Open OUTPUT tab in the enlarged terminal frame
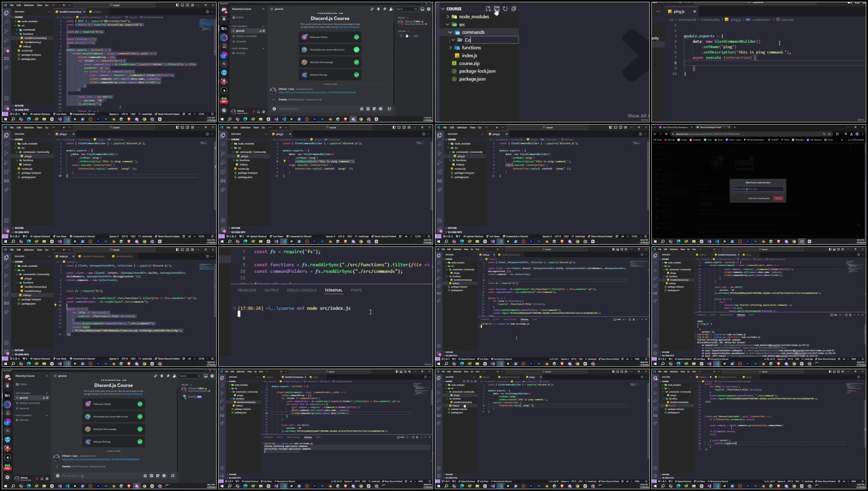Image resolution: width=868 pixels, height=491 pixels. pos(271,290)
